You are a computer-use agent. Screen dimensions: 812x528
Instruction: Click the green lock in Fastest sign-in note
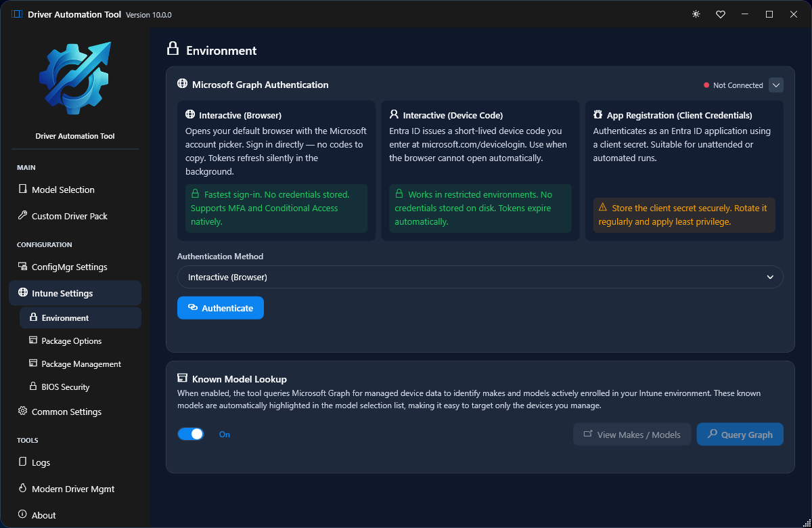click(195, 194)
